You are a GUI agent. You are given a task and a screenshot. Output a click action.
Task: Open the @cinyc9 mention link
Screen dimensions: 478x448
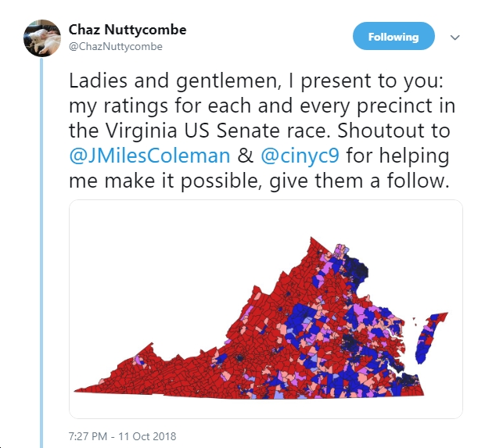click(300, 156)
